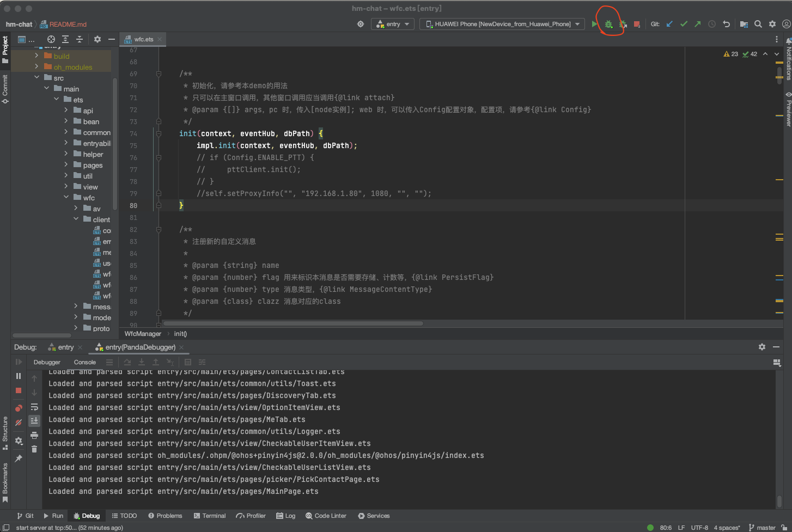
Task: Click Attach Debugger to Process icon
Action: 623,24
